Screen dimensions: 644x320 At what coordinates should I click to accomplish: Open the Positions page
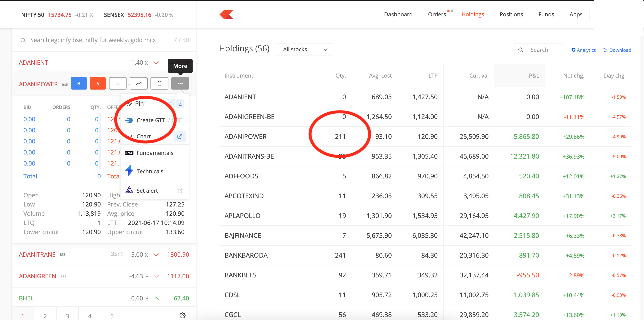[x=511, y=15]
